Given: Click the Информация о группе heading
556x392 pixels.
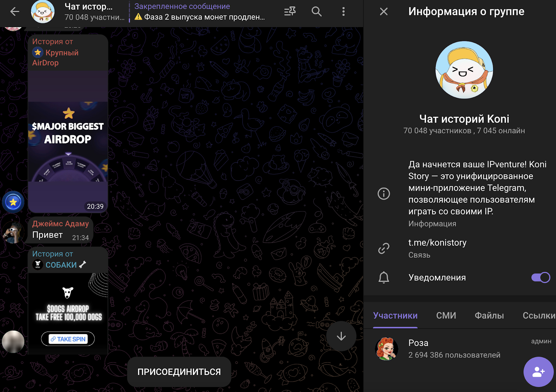Looking at the screenshot, I should click(x=466, y=12).
